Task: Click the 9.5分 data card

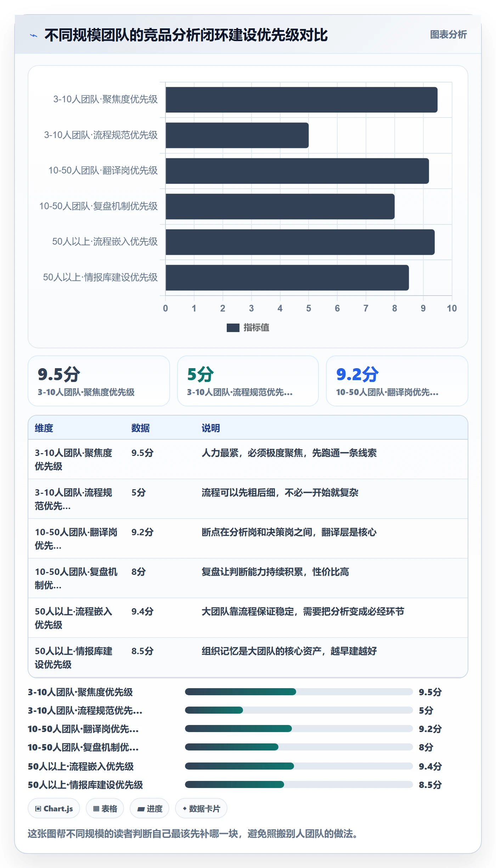Action: (99, 381)
